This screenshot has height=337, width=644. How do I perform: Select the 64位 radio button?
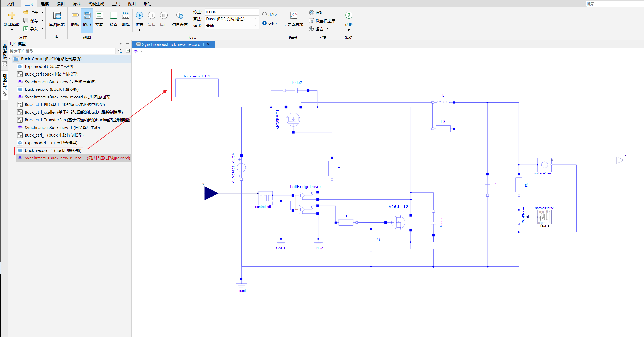pyautogui.click(x=264, y=23)
